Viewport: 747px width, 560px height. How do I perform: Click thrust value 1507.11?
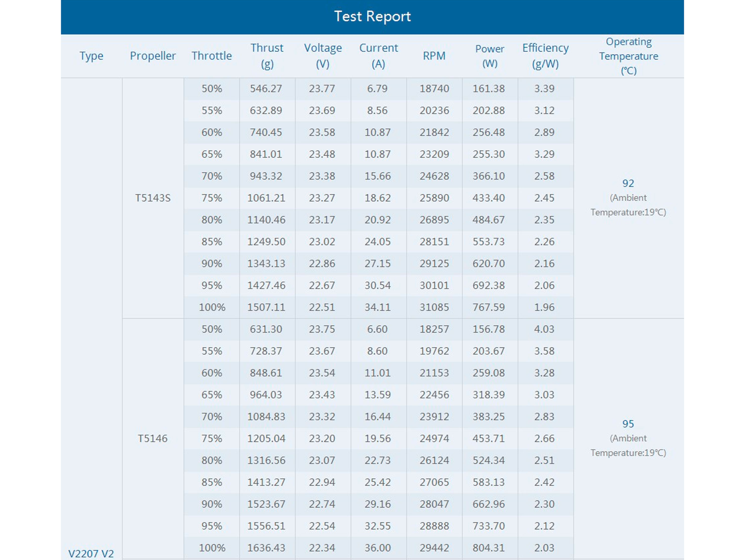tap(266, 307)
